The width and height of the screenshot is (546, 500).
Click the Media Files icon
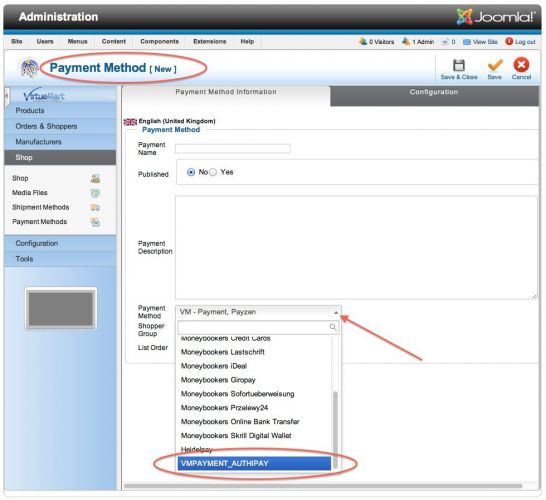click(x=95, y=193)
